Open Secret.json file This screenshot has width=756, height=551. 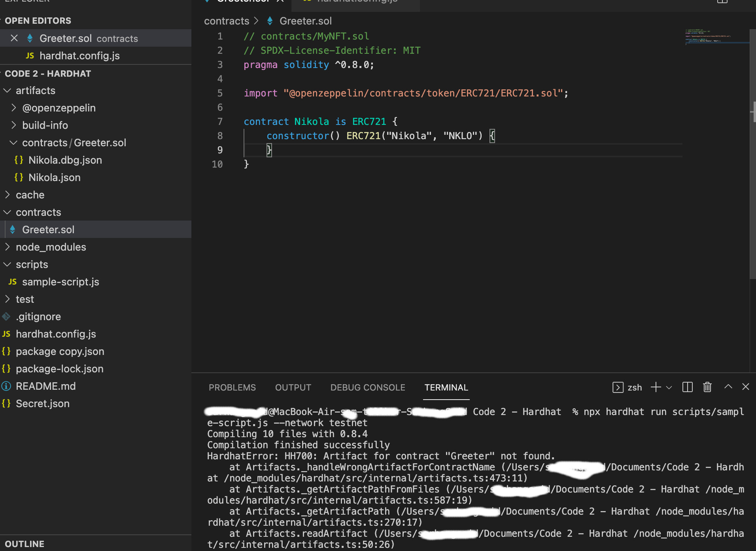[96, 404]
